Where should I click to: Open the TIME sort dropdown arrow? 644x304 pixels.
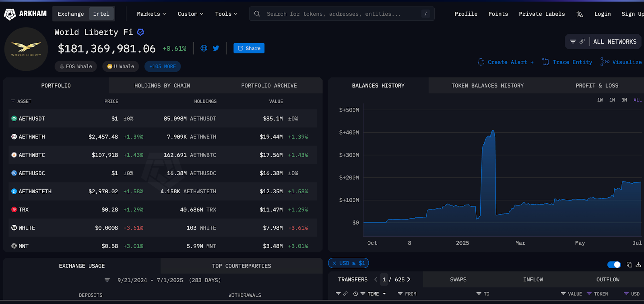click(x=384, y=294)
